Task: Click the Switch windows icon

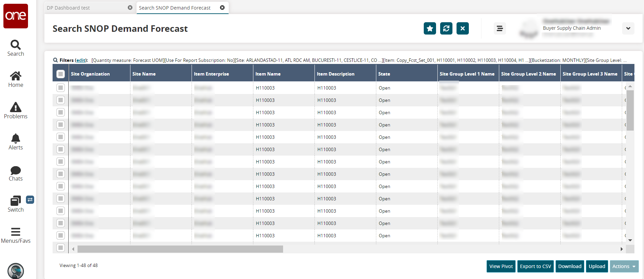Action: pos(15,201)
